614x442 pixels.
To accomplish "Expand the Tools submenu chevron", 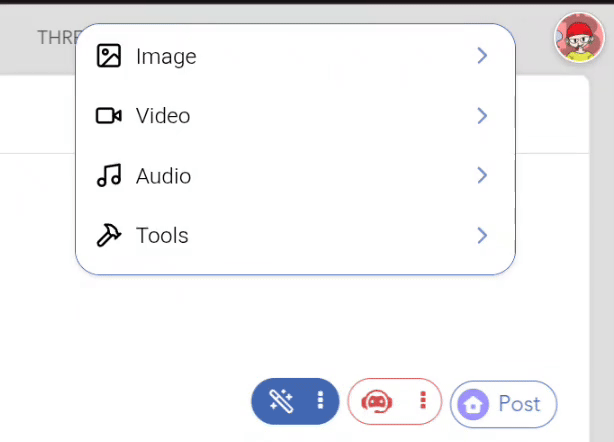I will (482, 235).
